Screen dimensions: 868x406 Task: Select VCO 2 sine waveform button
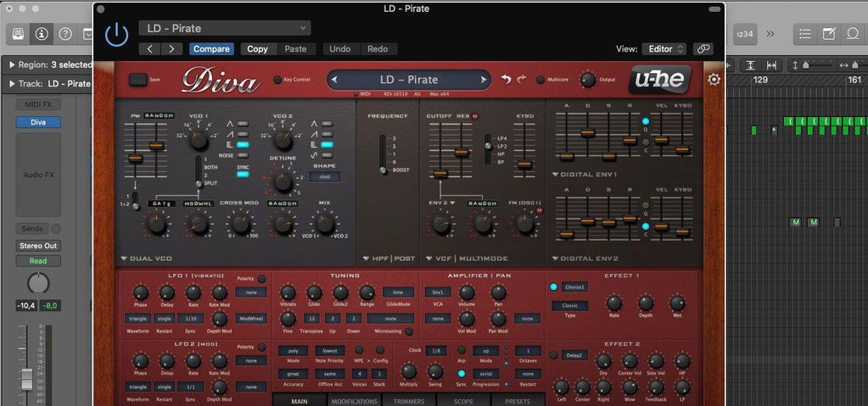[328, 155]
